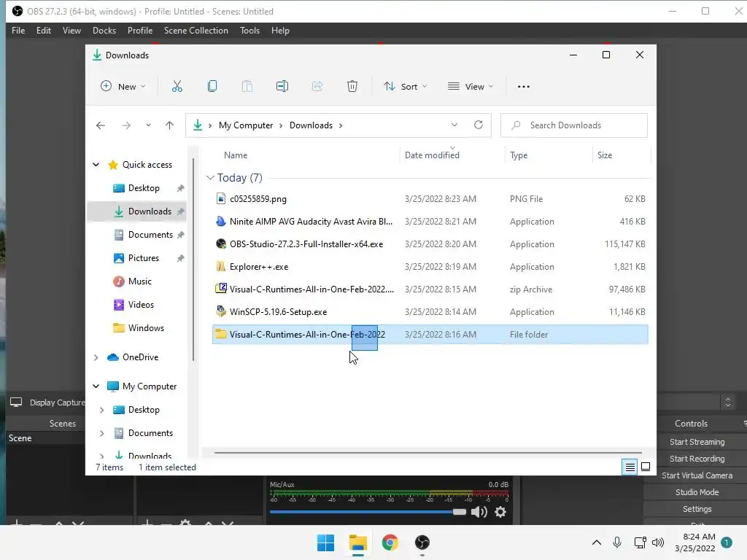The image size is (747, 560).
Task: Click the Cut scissors icon in Explorer toolbar
Action: [177, 86]
